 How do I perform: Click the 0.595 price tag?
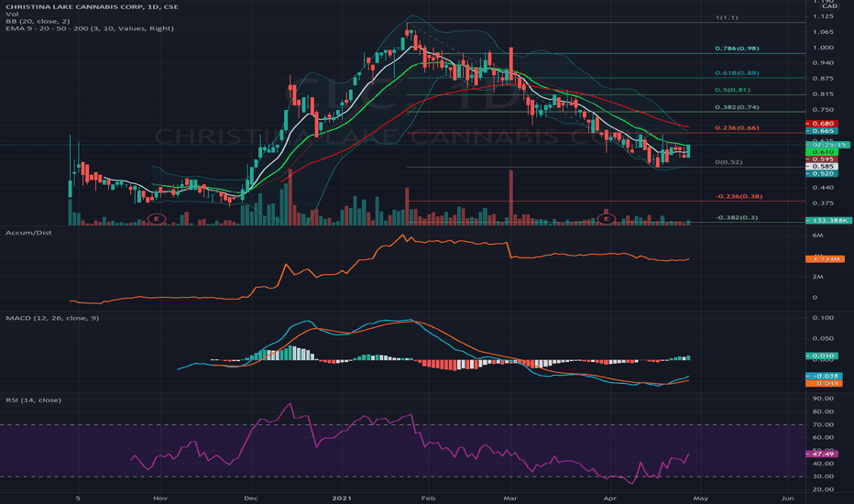pyautogui.click(x=822, y=159)
